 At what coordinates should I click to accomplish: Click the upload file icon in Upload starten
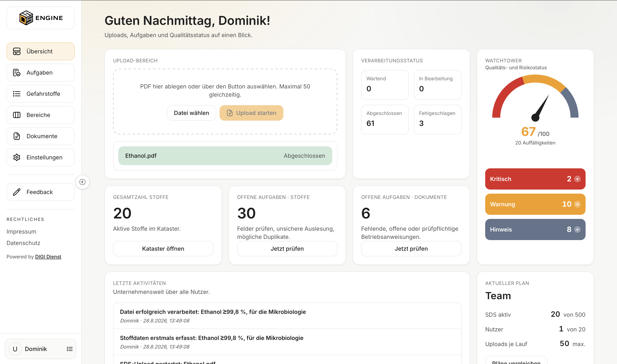(230, 113)
